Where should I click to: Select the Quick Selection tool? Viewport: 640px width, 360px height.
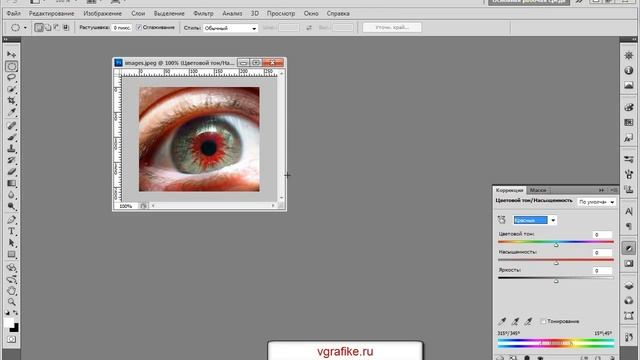pos(11,89)
